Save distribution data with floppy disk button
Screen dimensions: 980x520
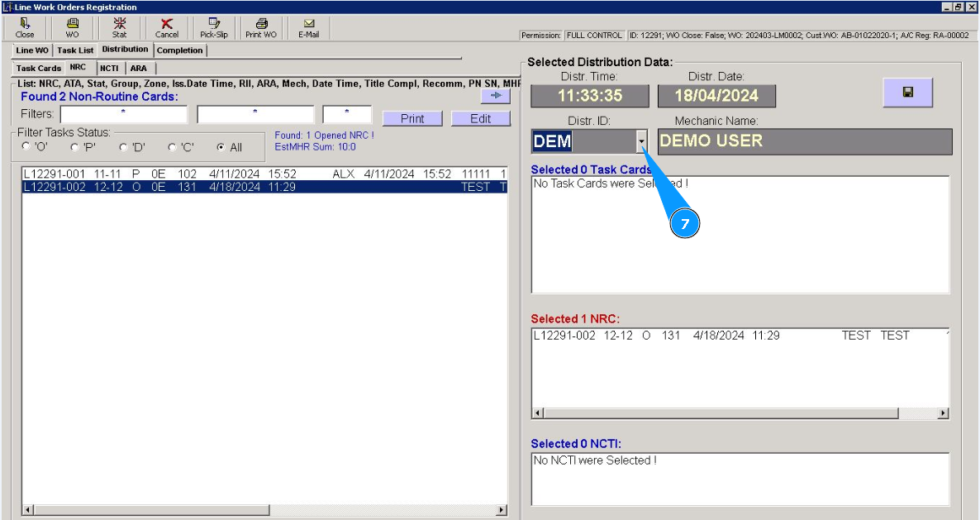pos(908,93)
